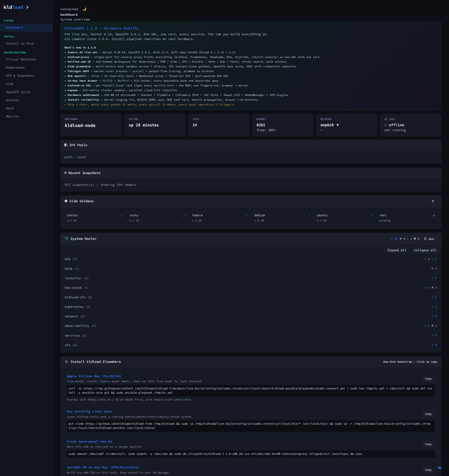Expand the kldload-zfs doctor group
Viewport: 449px width, 476px height.
pos(251,297)
